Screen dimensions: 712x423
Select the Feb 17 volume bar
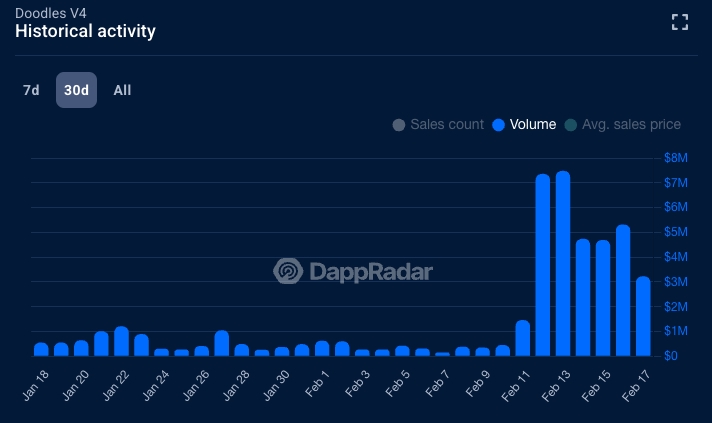coord(643,316)
